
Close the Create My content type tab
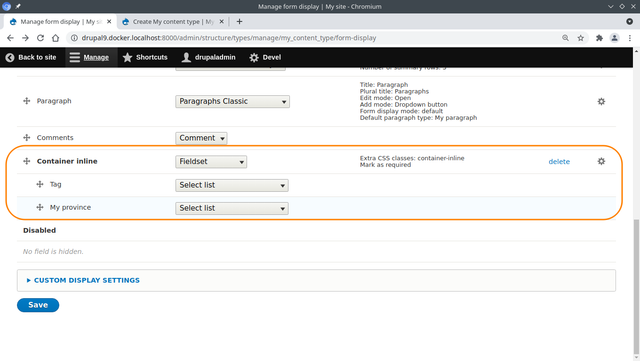(222, 22)
